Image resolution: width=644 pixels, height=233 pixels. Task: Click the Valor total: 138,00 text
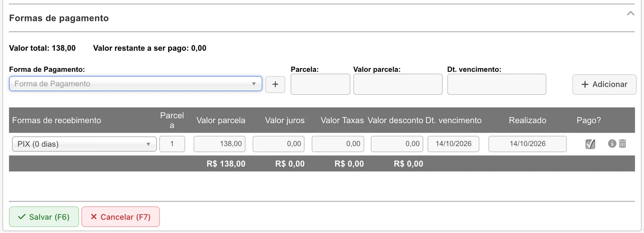click(x=42, y=48)
